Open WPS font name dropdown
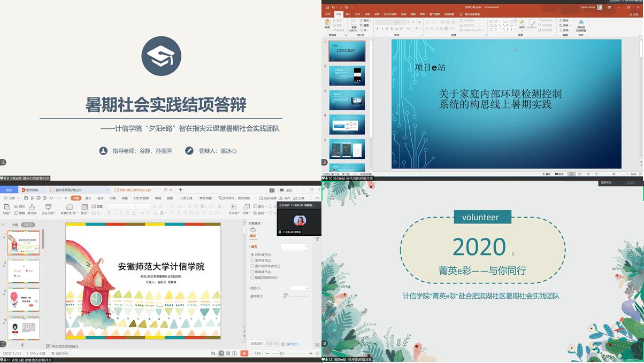 tap(134, 206)
